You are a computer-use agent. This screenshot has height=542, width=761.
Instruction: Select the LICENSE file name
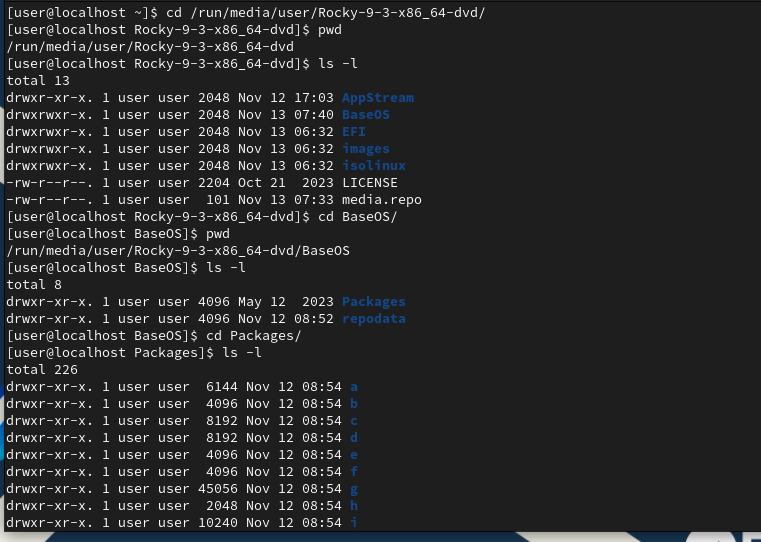click(x=369, y=183)
